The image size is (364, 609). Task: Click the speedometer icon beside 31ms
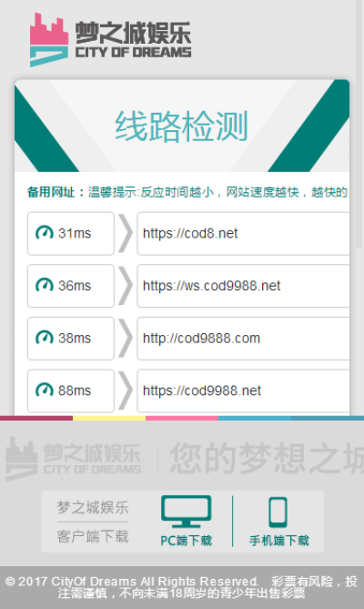tap(45, 233)
